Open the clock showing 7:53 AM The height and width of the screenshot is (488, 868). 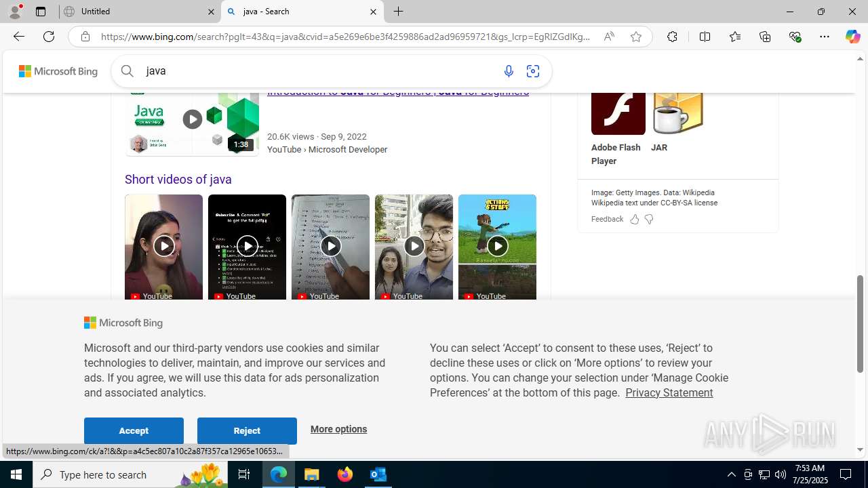pyautogui.click(x=810, y=474)
